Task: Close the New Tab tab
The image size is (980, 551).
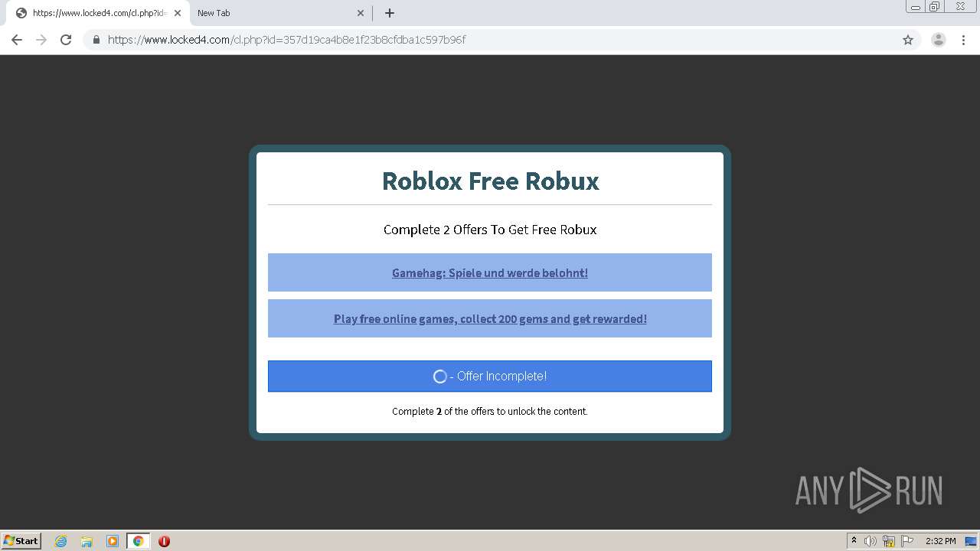Action: (x=361, y=13)
